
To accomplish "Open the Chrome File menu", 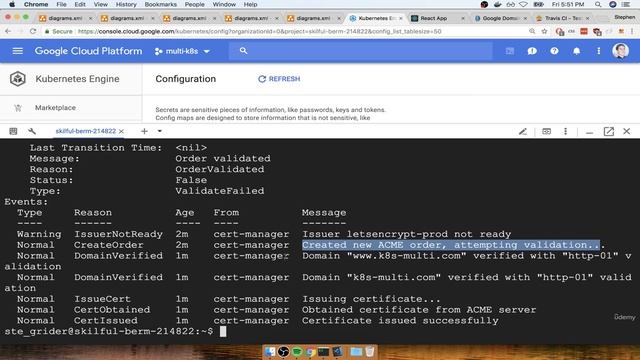I will coord(61,4).
